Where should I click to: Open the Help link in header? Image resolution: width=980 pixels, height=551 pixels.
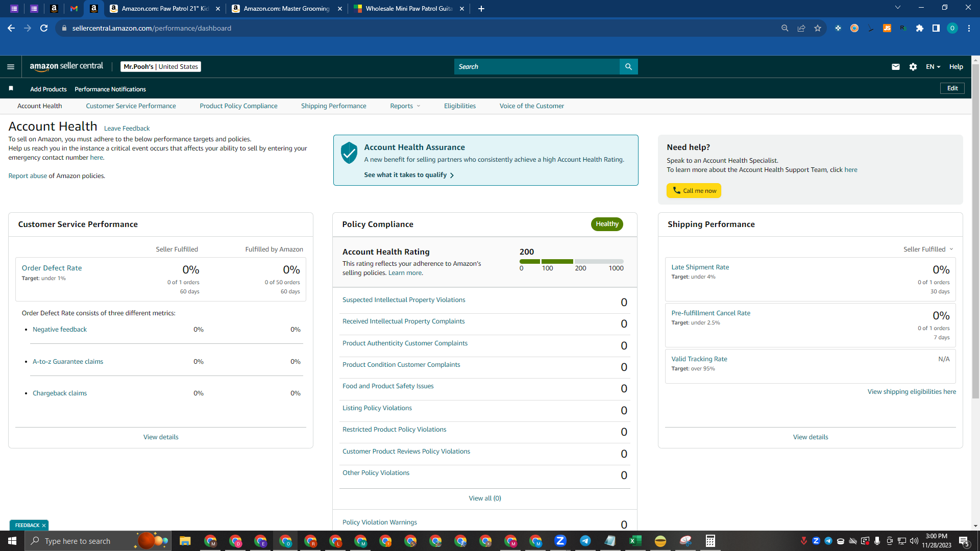[x=956, y=67]
